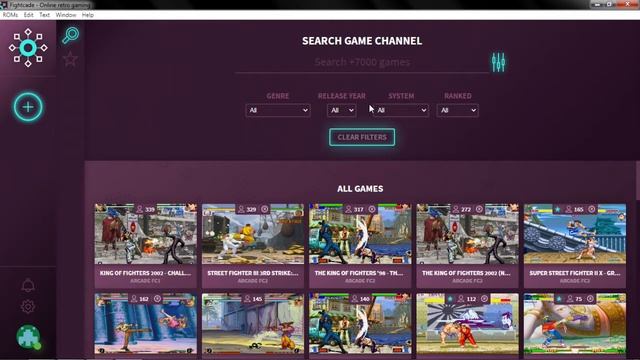
Task: Click the players icon showing 339
Action: point(140,209)
